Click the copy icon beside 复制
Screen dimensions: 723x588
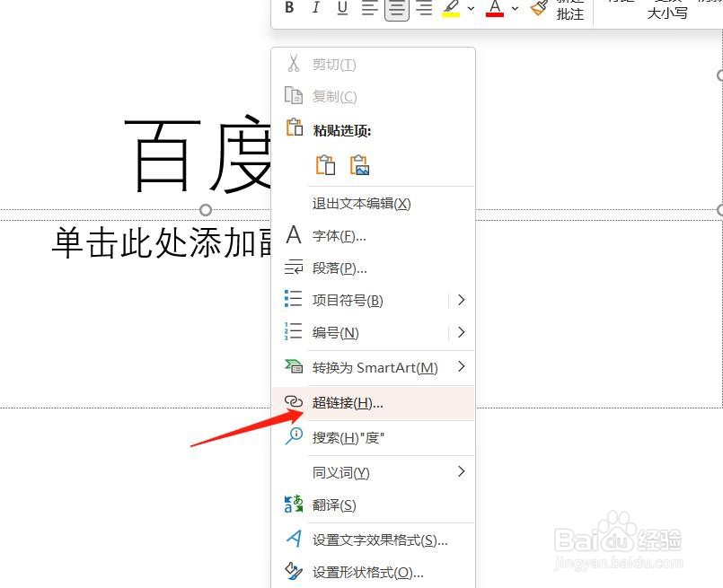(294, 95)
